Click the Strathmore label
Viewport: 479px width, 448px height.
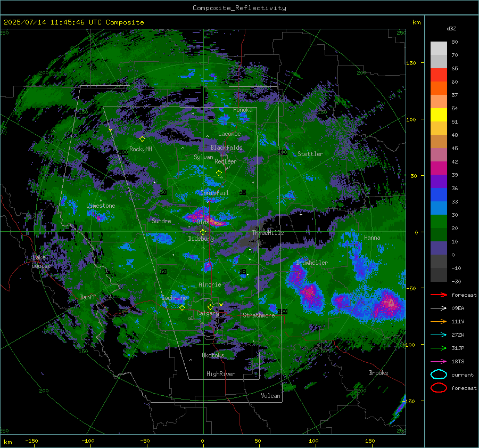(259, 315)
